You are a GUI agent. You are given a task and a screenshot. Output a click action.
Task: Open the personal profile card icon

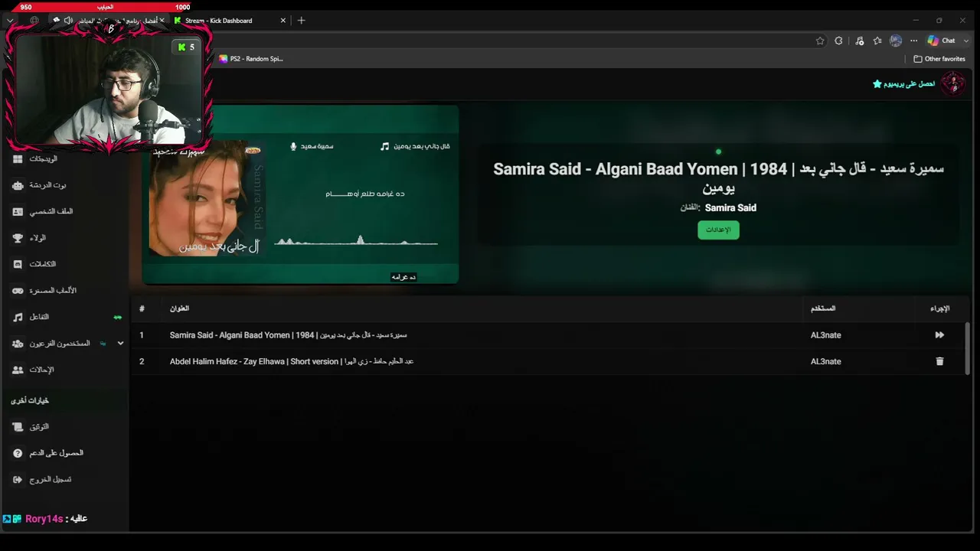pyautogui.click(x=18, y=211)
